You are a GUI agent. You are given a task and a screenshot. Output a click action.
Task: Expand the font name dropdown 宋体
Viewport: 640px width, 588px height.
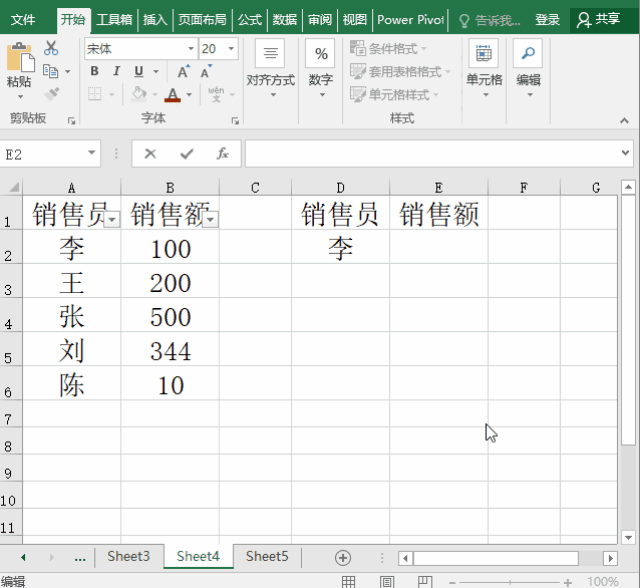(191, 49)
